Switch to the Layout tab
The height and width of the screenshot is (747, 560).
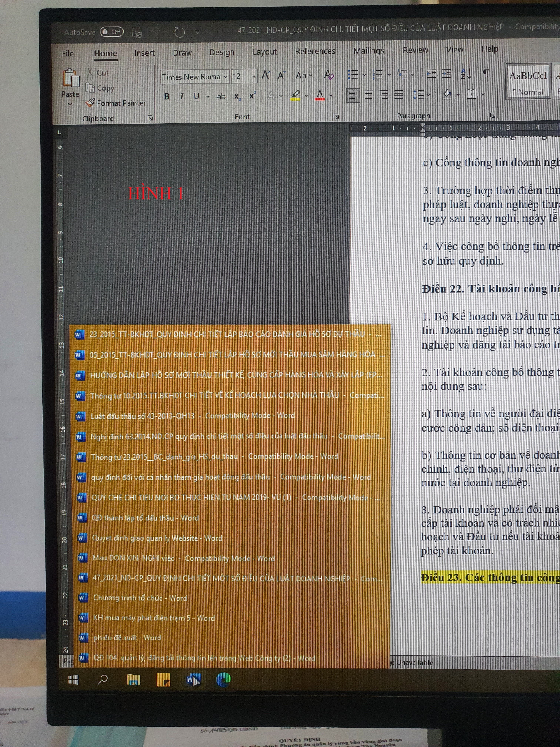(265, 52)
